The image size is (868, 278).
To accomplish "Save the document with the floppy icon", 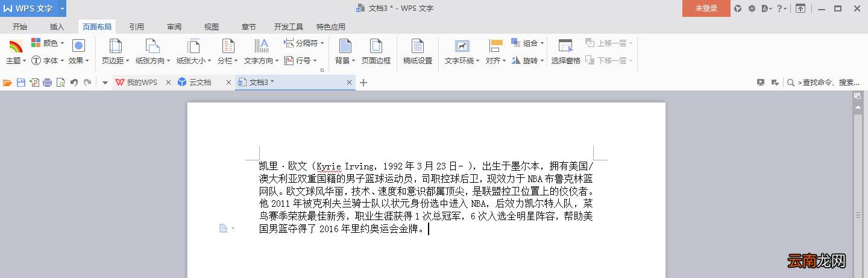I will click(20, 83).
